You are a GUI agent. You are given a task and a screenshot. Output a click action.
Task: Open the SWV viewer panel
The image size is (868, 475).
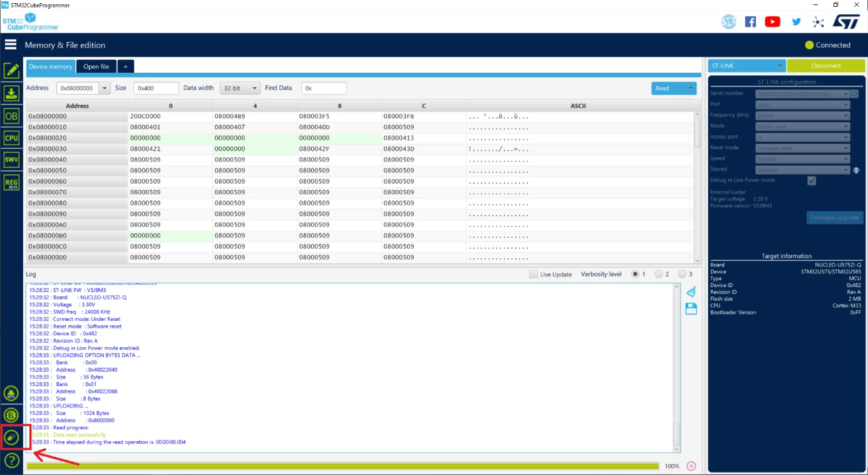pyautogui.click(x=11, y=160)
